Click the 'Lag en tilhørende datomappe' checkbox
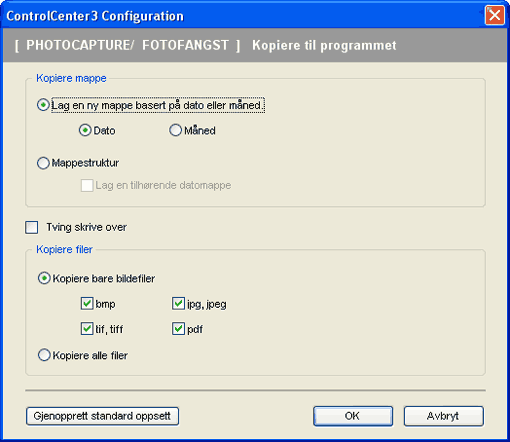 (x=87, y=185)
